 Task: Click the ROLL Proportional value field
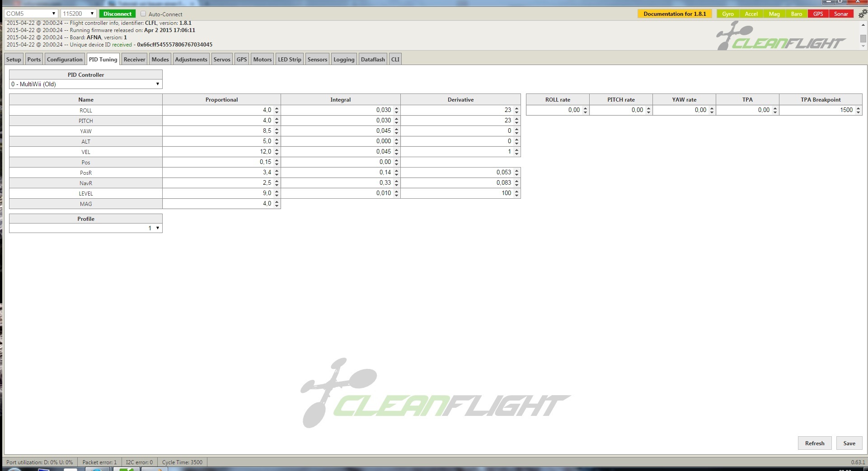coord(221,110)
